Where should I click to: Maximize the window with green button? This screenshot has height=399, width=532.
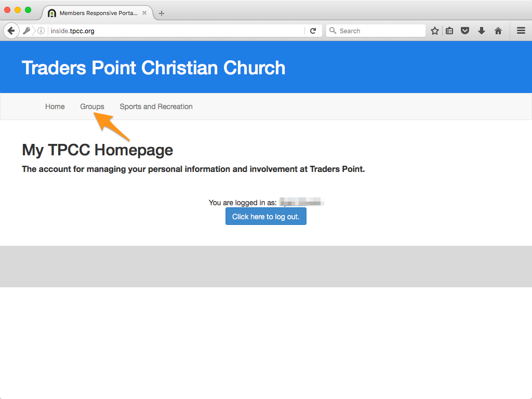point(28,10)
